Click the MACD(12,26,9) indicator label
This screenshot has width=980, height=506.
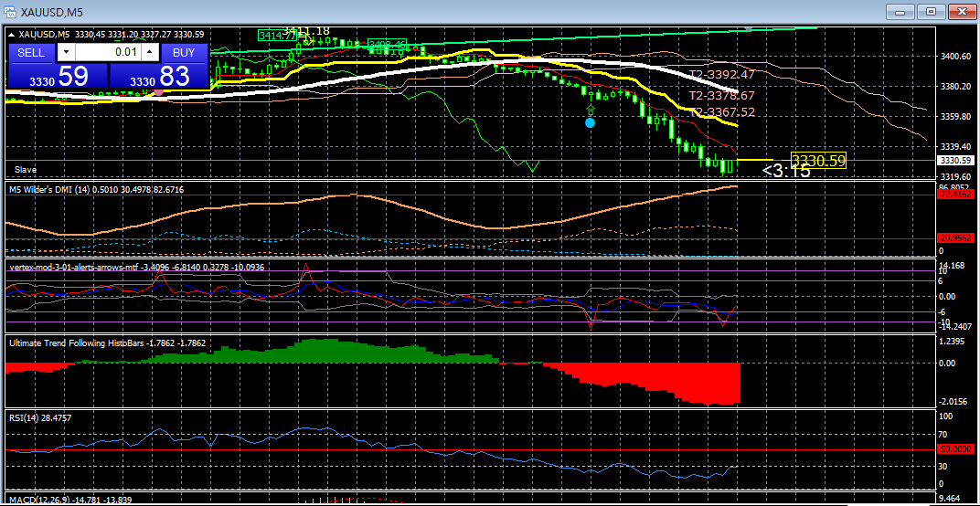[x=70, y=501]
